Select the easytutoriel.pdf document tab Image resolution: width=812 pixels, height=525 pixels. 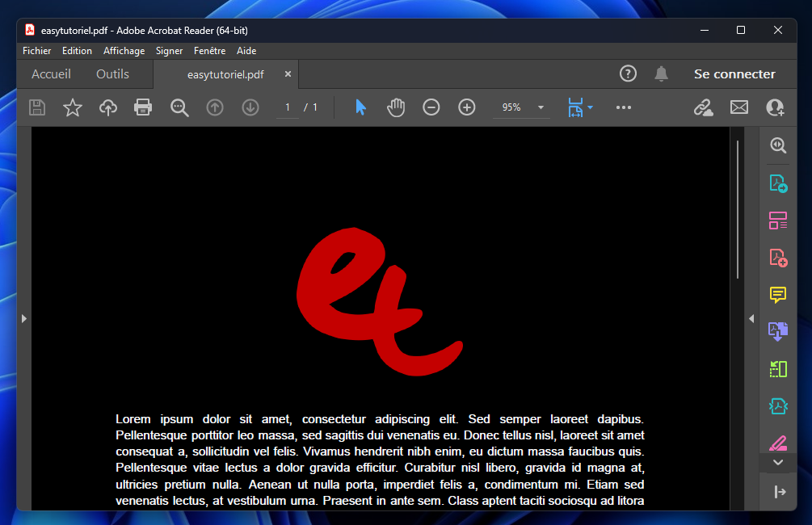[x=225, y=74]
